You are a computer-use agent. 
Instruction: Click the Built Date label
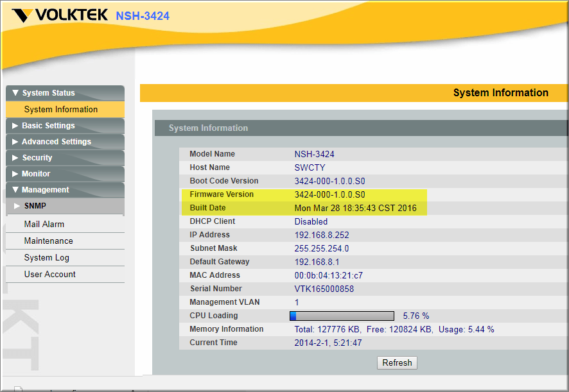click(207, 207)
